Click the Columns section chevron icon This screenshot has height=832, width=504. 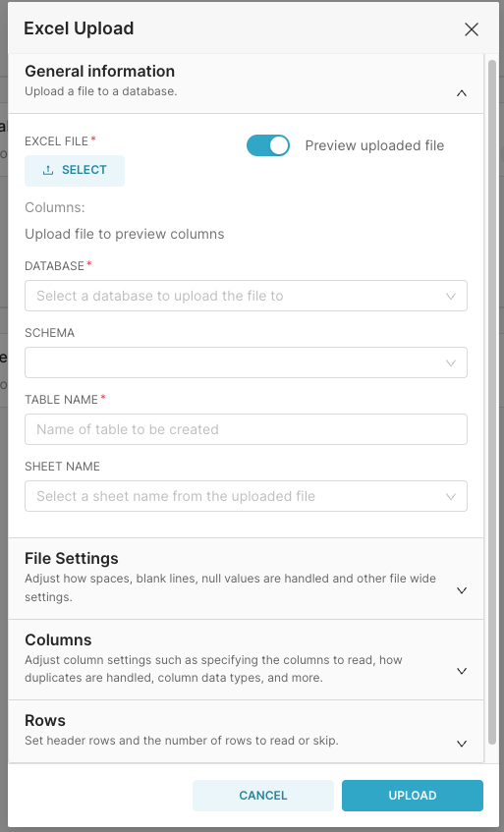(x=462, y=671)
